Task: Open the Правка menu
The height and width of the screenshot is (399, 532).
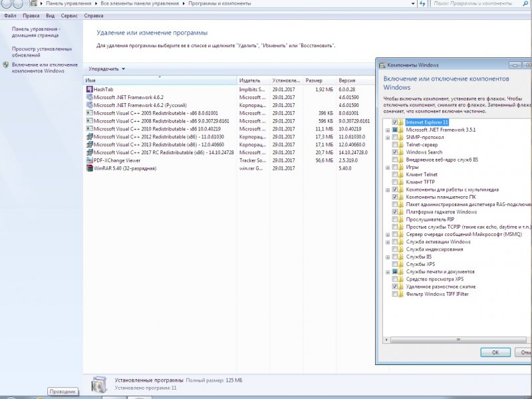Action: 31,15
